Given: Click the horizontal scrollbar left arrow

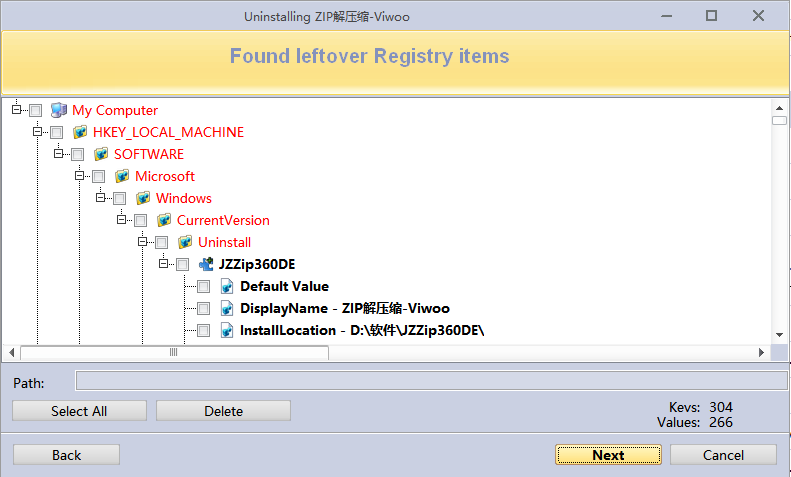Looking at the screenshot, I should coord(12,352).
